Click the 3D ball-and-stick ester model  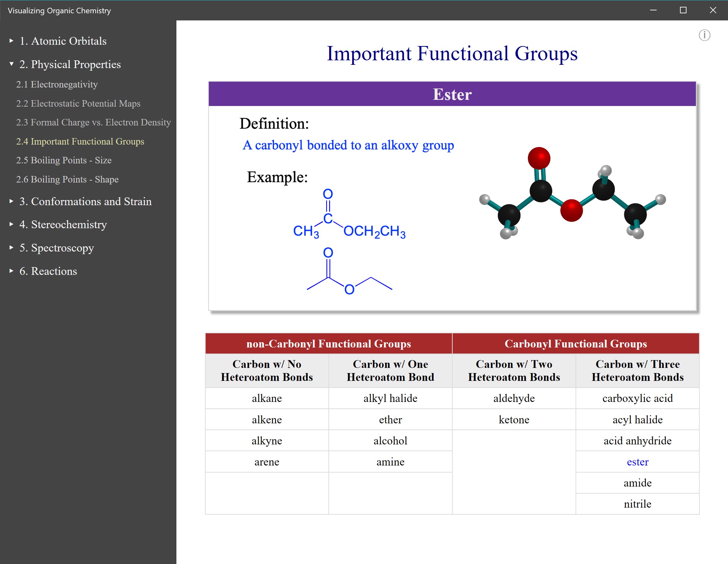pyautogui.click(x=572, y=196)
